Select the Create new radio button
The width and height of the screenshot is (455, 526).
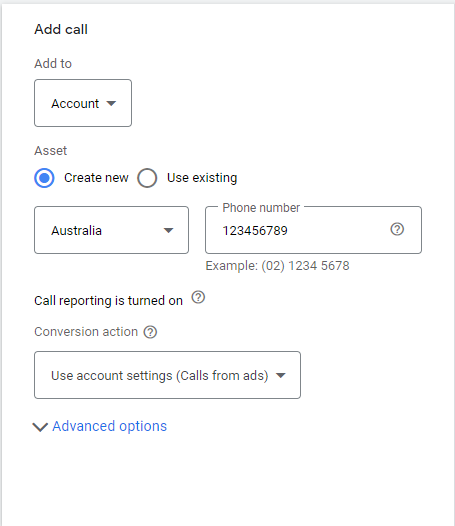click(x=44, y=178)
